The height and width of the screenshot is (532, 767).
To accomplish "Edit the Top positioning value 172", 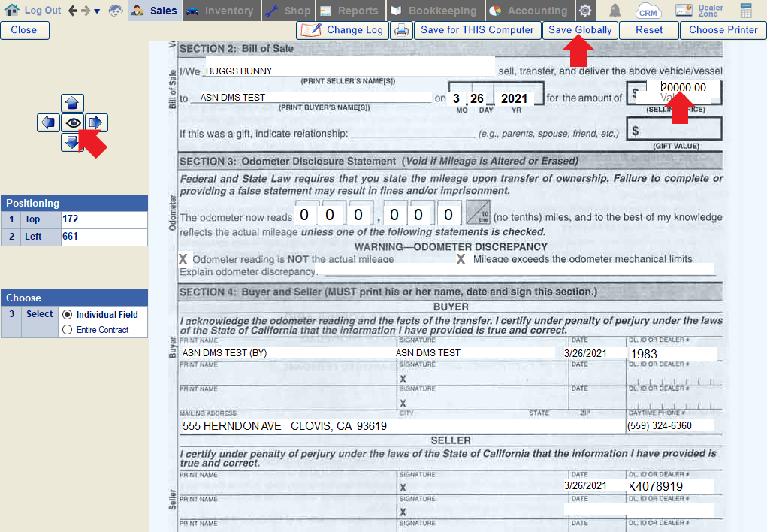I will tap(104, 219).
